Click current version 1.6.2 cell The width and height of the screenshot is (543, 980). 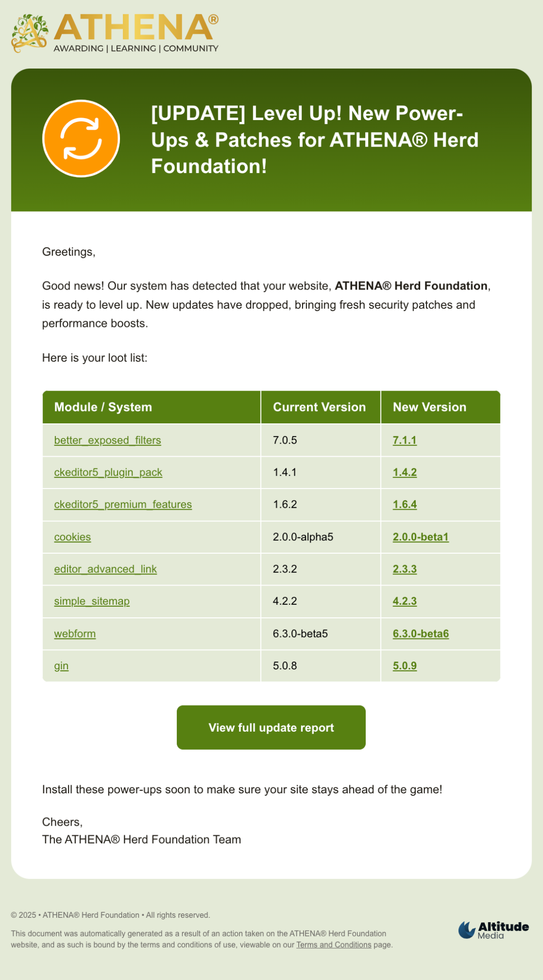coord(321,504)
